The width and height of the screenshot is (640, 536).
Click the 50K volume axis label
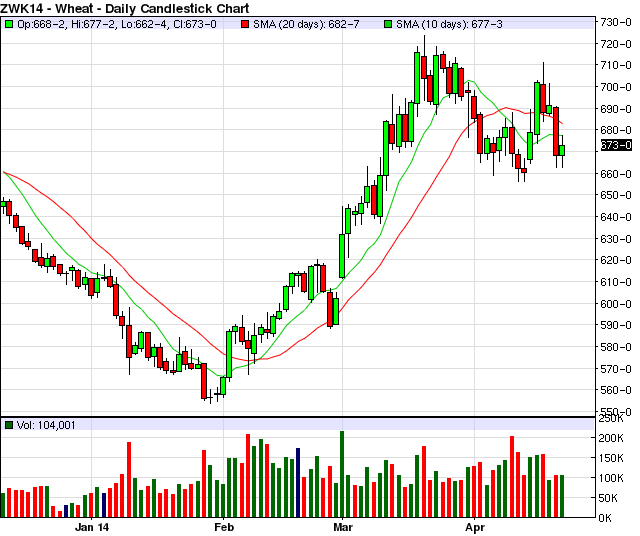pyautogui.click(x=611, y=498)
